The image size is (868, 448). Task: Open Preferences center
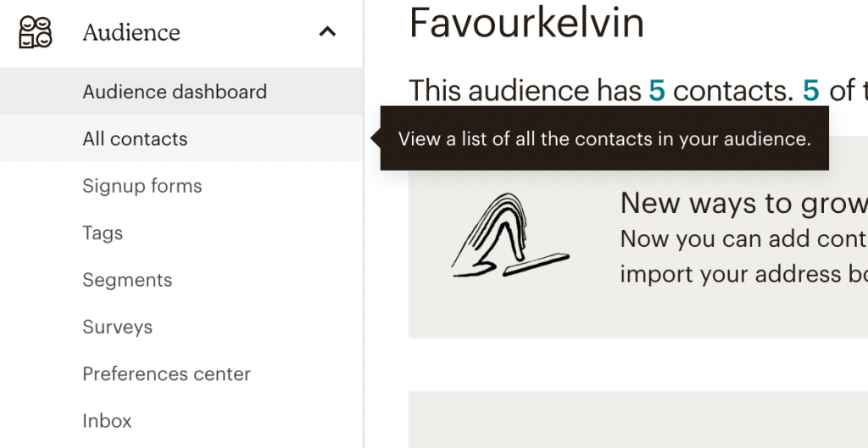[x=167, y=374]
